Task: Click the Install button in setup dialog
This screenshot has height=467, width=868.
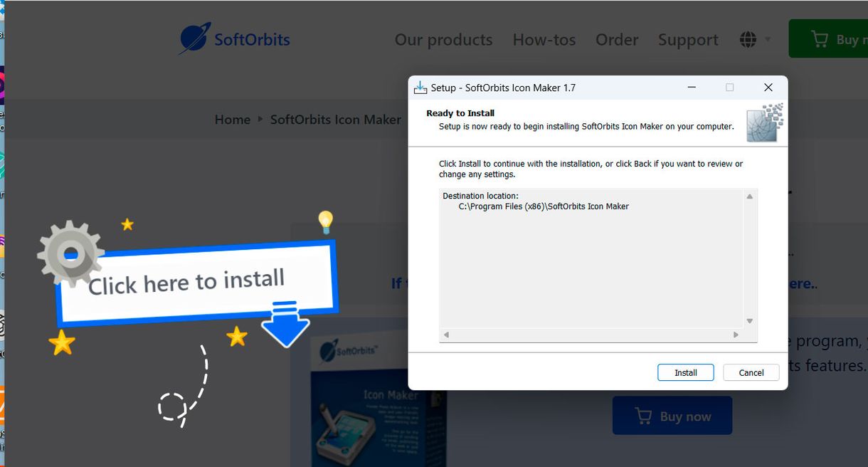Action: tap(685, 372)
